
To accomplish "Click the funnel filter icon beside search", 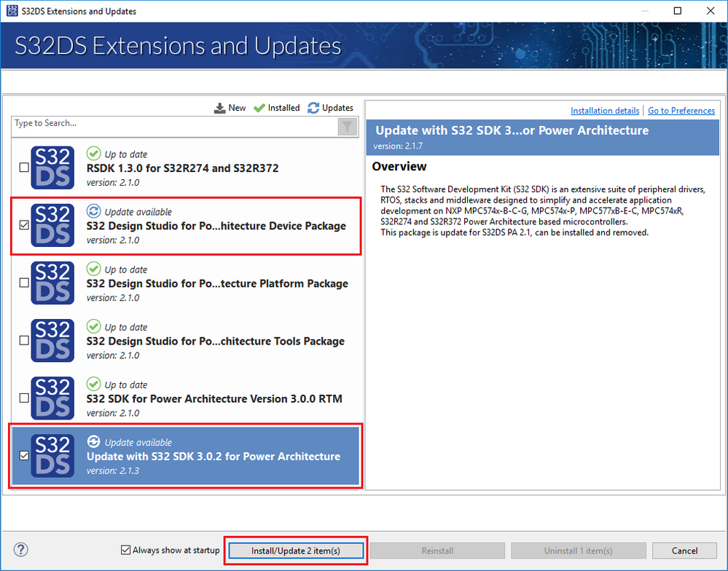I will [348, 127].
